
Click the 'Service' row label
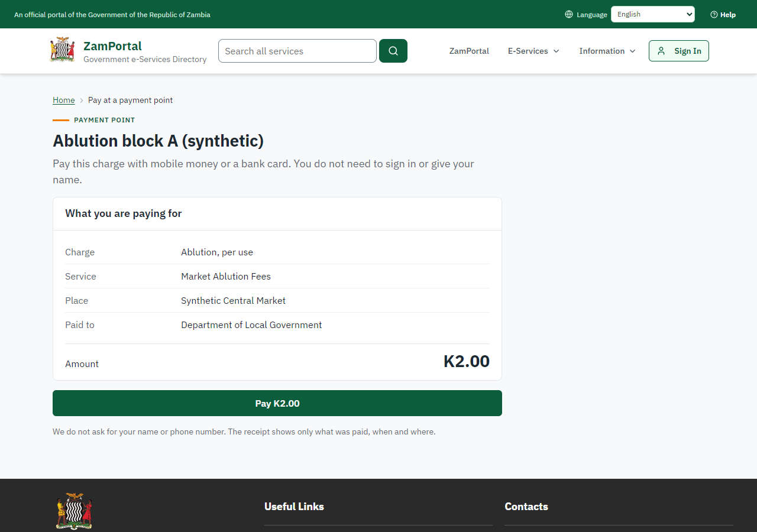pos(80,276)
